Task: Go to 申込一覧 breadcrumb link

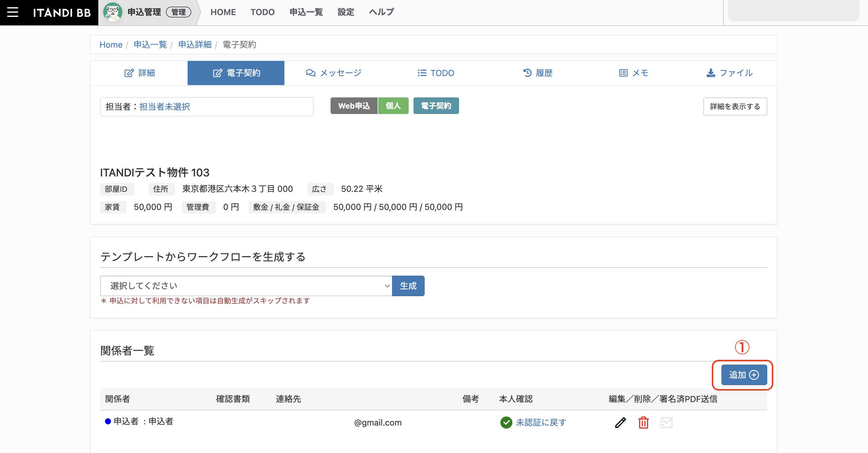Action: click(150, 45)
